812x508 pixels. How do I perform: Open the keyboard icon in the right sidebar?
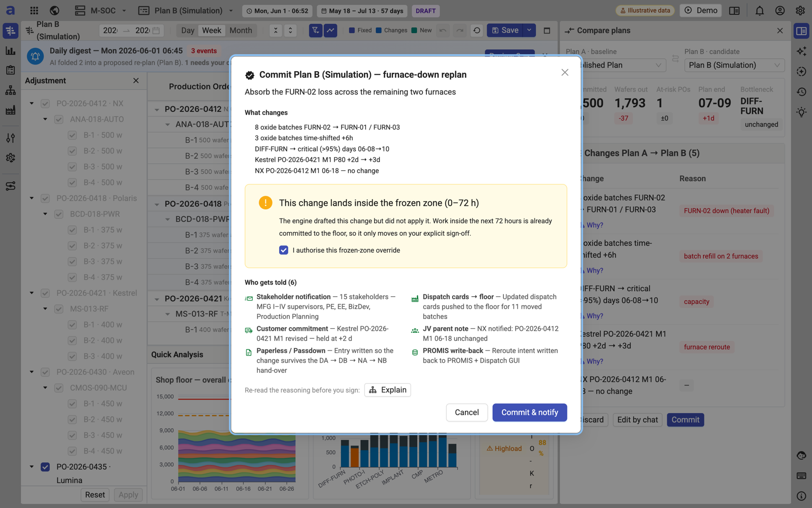801,476
